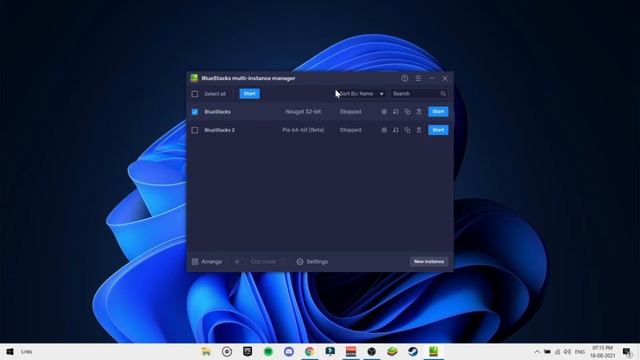Start the BlueStacks Nougat 32-bit instance

pos(438,112)
